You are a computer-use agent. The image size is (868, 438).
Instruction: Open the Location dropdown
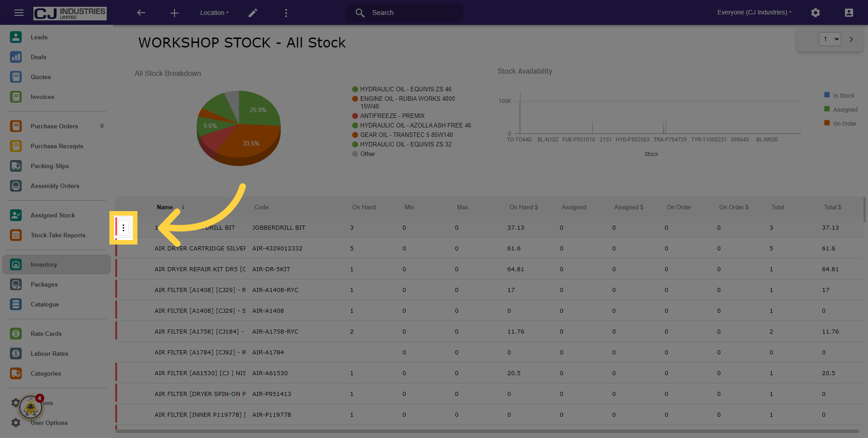pos(214,13)
